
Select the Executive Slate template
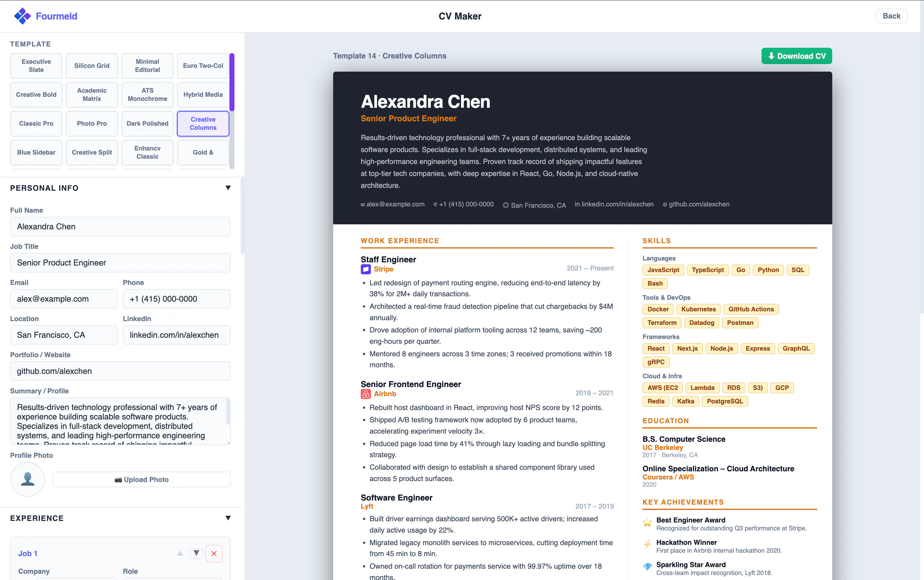click(x=36, y=66)
